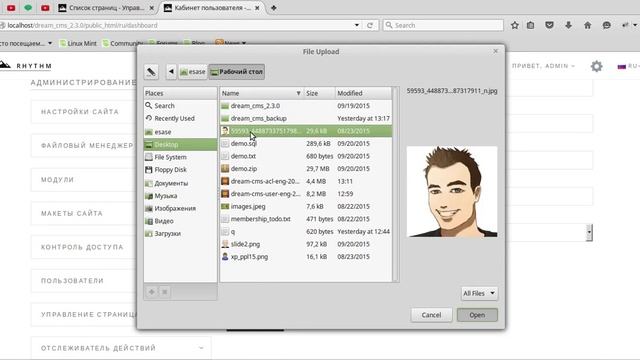Open Floppy Disk in Places

(x=180, y=170)
